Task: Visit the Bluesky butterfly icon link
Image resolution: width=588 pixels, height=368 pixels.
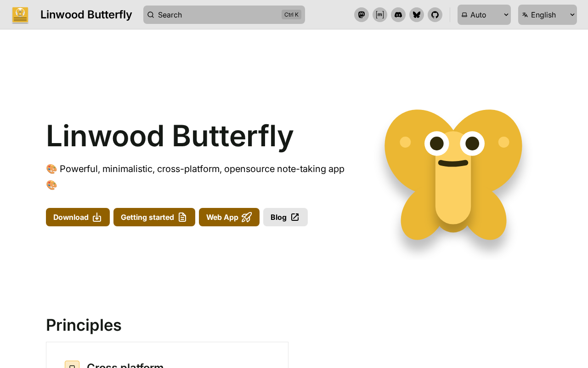Action: click(x=417, y=15)
